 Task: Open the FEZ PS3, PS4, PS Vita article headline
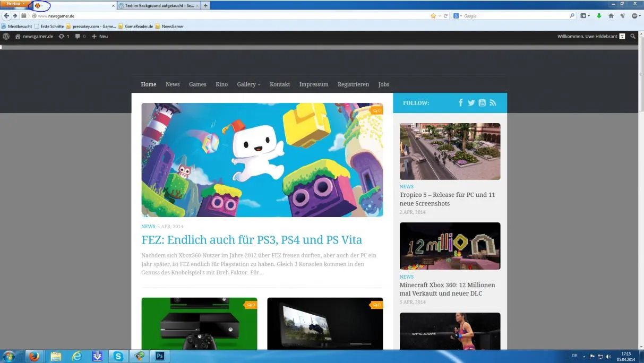coord(252,239)
